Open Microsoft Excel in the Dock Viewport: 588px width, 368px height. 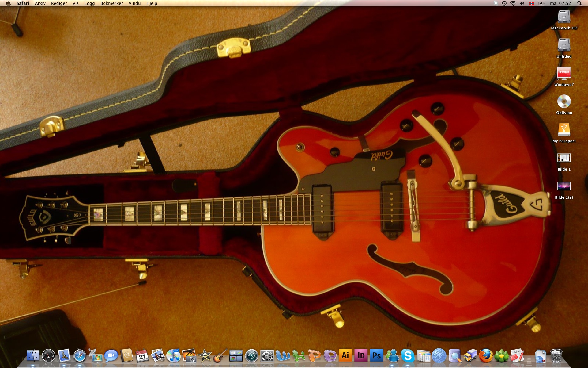[x=298, y=356]
